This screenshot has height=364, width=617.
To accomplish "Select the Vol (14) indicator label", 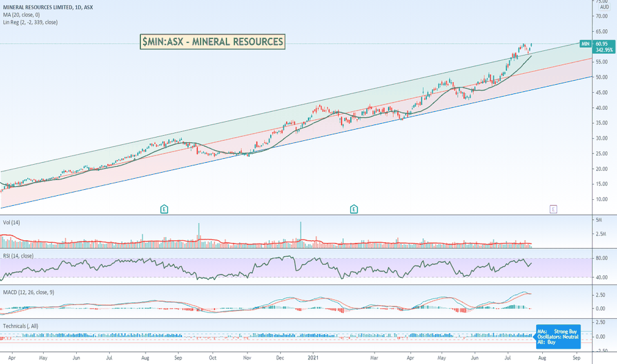I will click(x=11, y=223).
